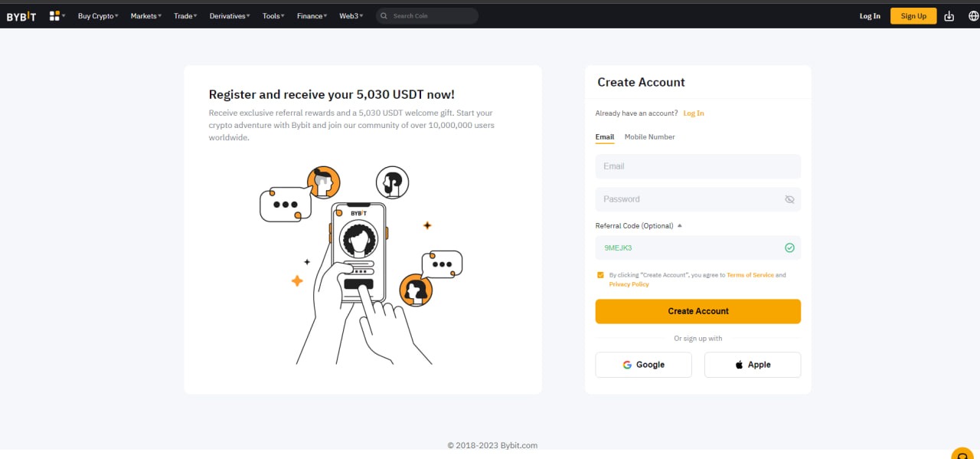Expand the Tools dropdown menu
980x459 pixels.
coord(273,16)
